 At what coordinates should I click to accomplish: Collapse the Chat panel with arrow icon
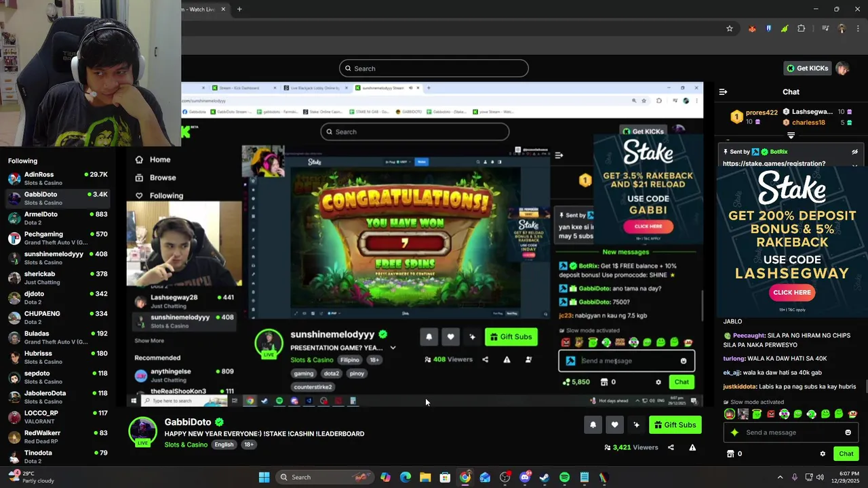click(x=723, y=91)
